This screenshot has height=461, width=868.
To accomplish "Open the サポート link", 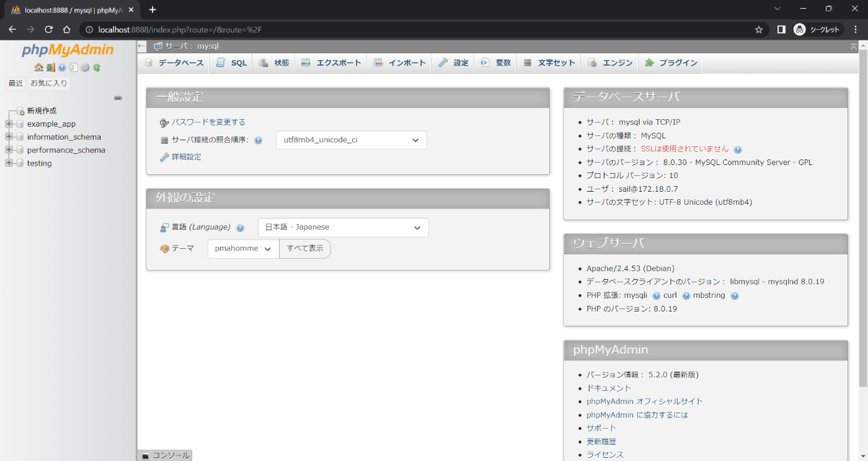I will point(601,428).
